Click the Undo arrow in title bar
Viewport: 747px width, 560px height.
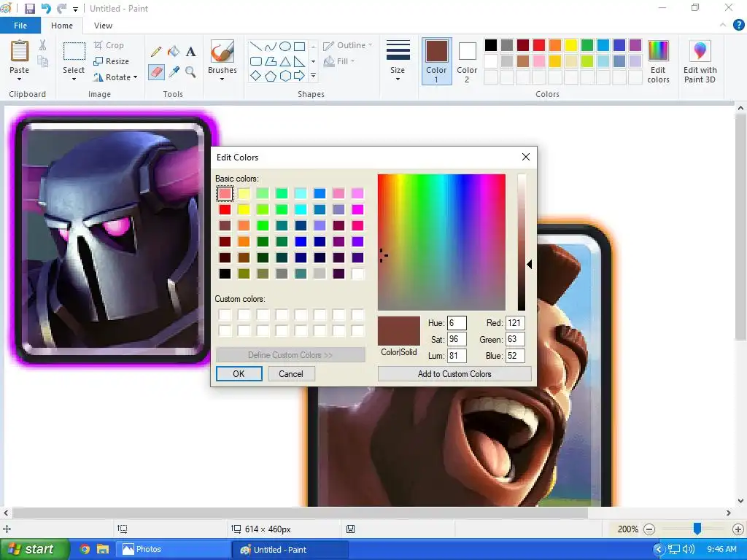pyautogui.click(x=46, y=9)
